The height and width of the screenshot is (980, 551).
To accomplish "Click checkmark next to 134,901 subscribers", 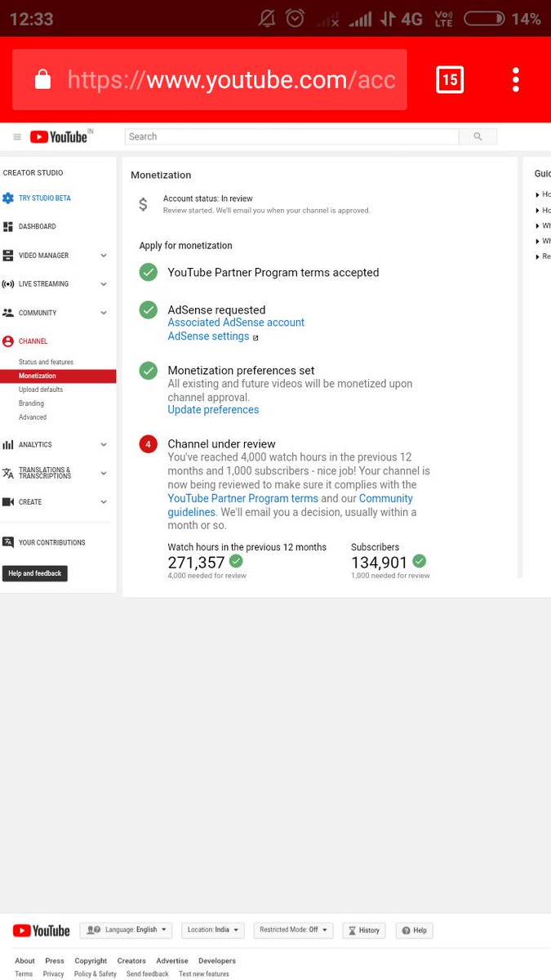I will pyautogui.click(x=420, y=561).
